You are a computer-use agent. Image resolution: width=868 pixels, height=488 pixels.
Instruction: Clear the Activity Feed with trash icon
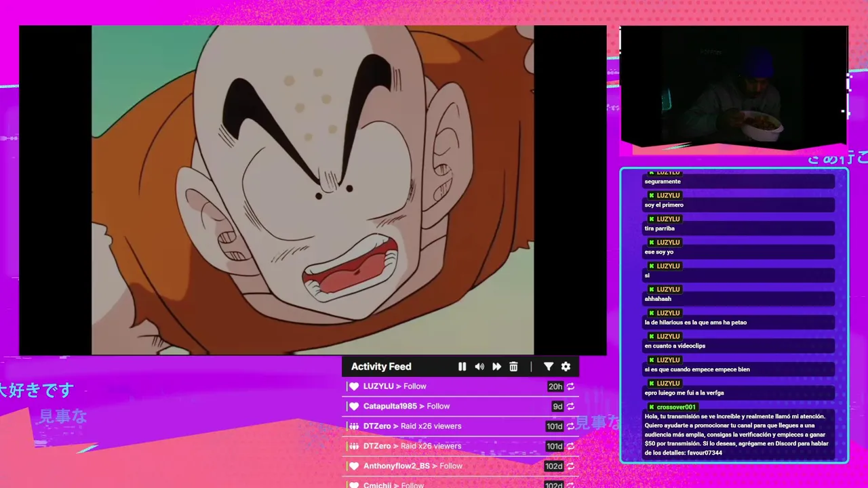tap(513, 367)
